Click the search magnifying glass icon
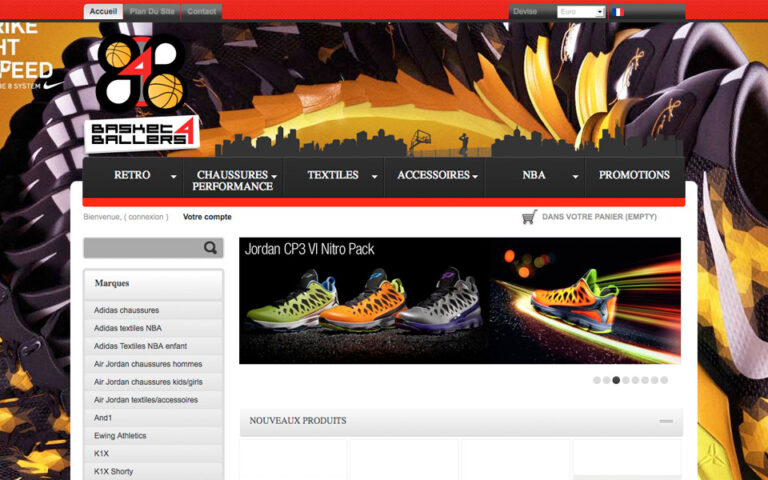The image size is (768, 480). coord(210,248)
